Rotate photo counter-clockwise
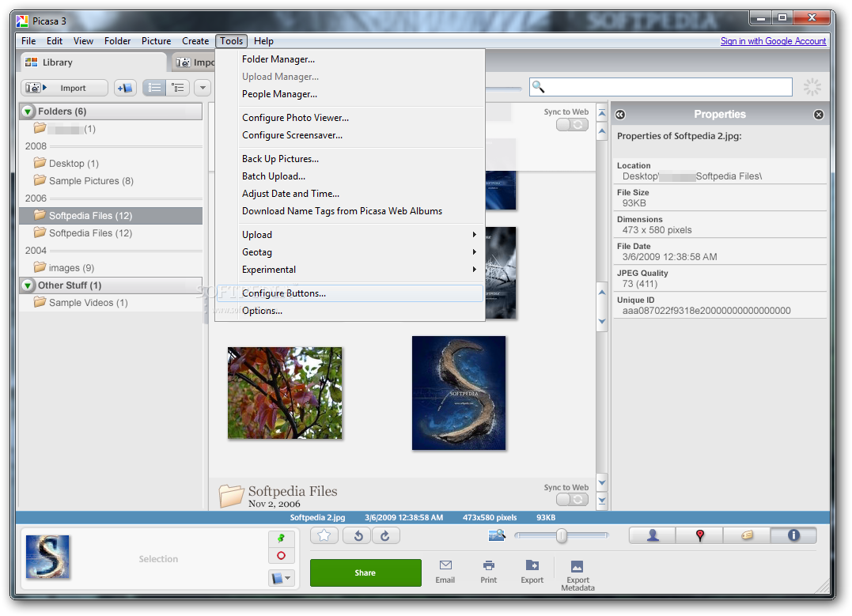 tap(358, 535)
